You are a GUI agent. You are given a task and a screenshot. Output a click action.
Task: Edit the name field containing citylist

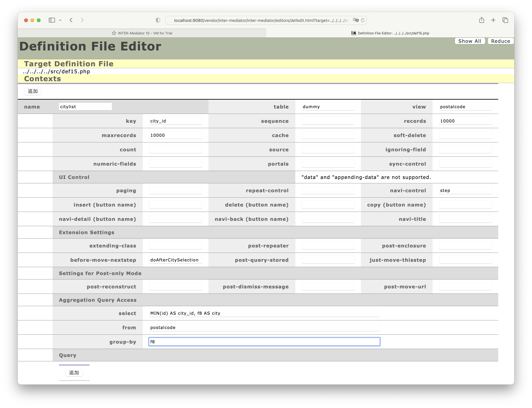point(85,107)
